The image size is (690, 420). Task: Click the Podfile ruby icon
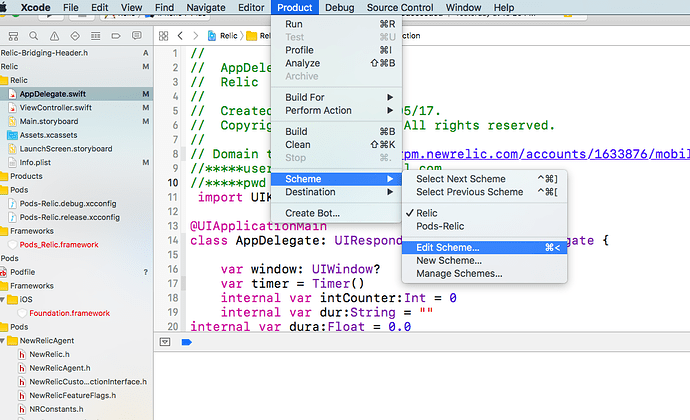(4, 272)
